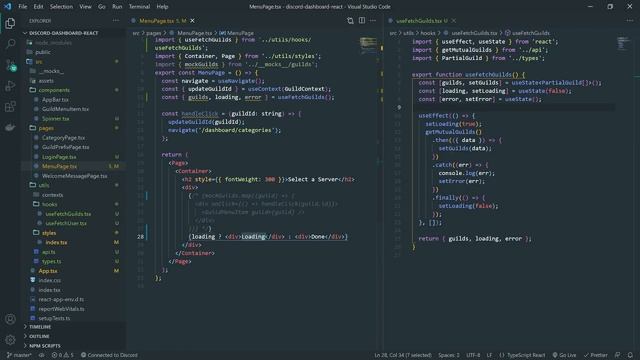
Task: Switch to the MenuPage.tsx tab
Action: point(163,20)
